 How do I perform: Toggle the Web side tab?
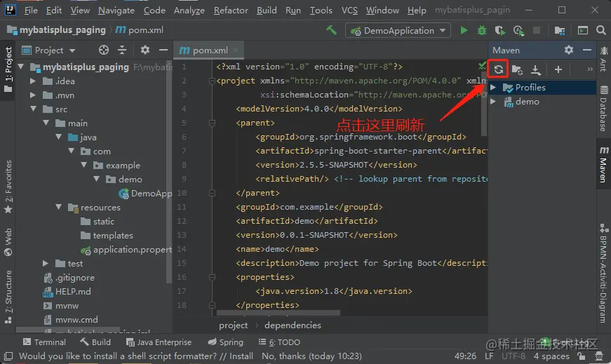[x=8, y=242]
